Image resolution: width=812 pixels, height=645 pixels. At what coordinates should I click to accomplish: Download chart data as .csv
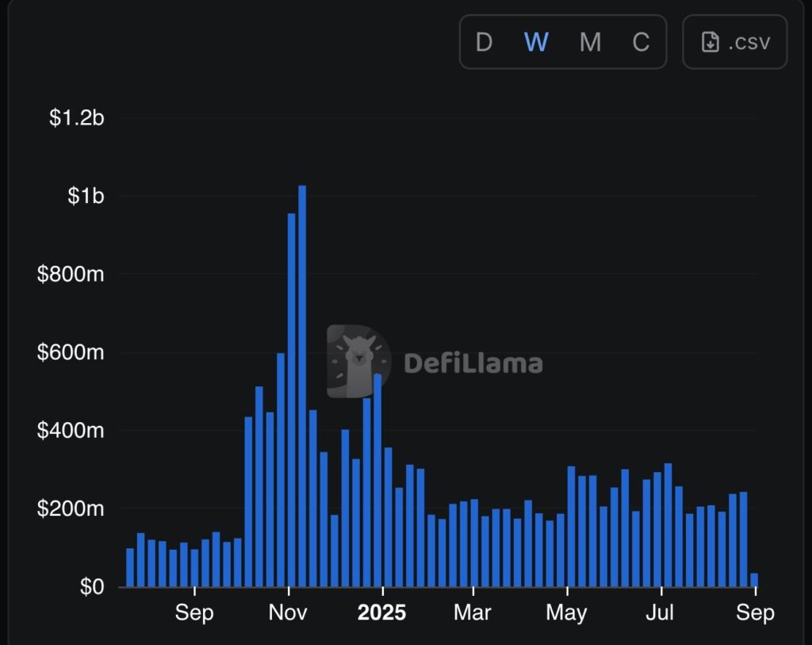(x=735, y=42)
